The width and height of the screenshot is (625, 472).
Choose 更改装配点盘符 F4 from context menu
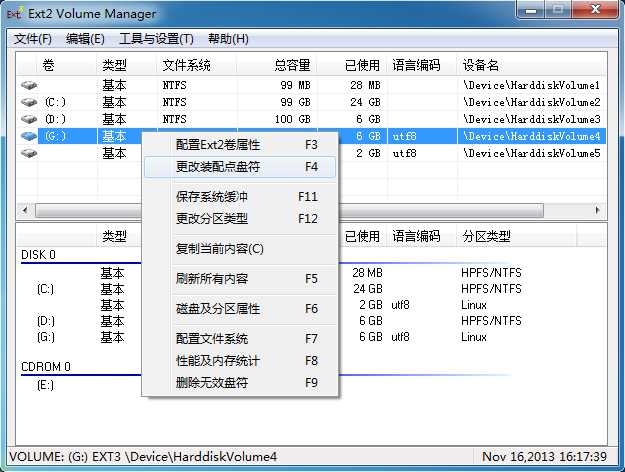240,167
